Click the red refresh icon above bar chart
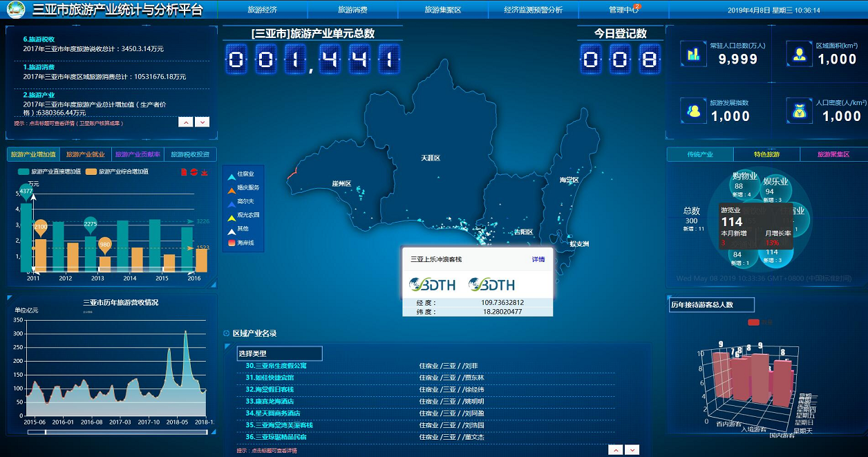 [194, 171]
